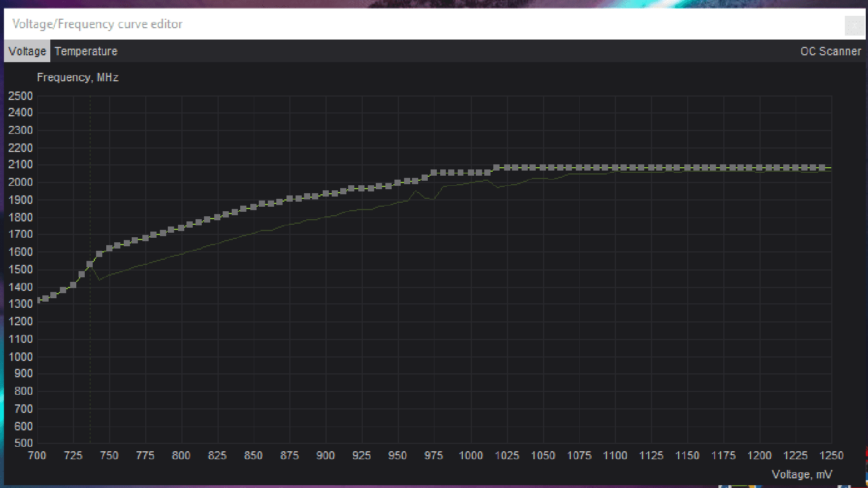Click the 'Frequency, MHz' axis label
The image size is (868, 488).
point(77,77)
